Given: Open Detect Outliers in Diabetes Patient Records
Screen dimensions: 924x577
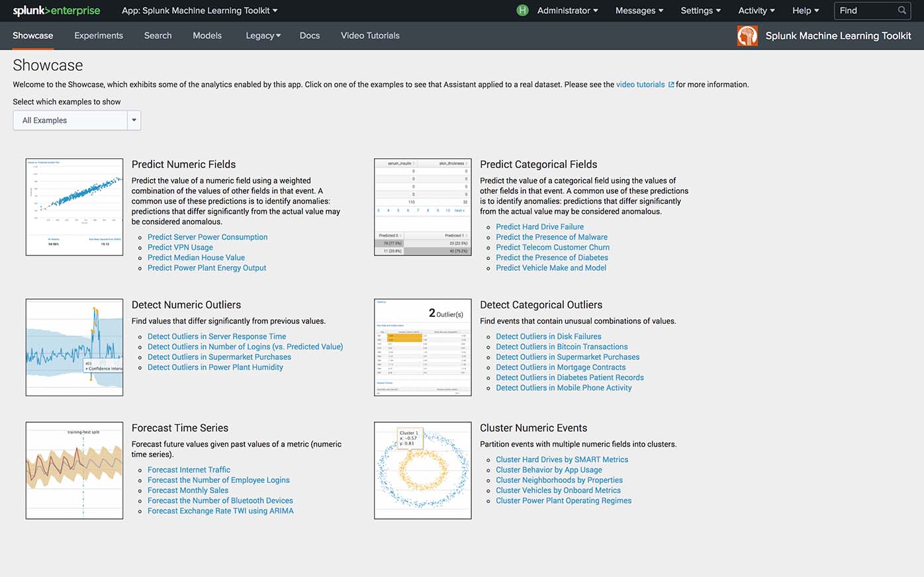Looking at the screenshot, I should 570,378.
